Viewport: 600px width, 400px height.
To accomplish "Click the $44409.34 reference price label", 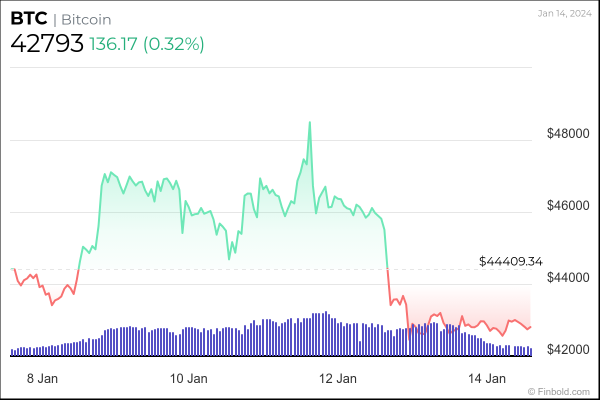I will [x=510, y=261].
